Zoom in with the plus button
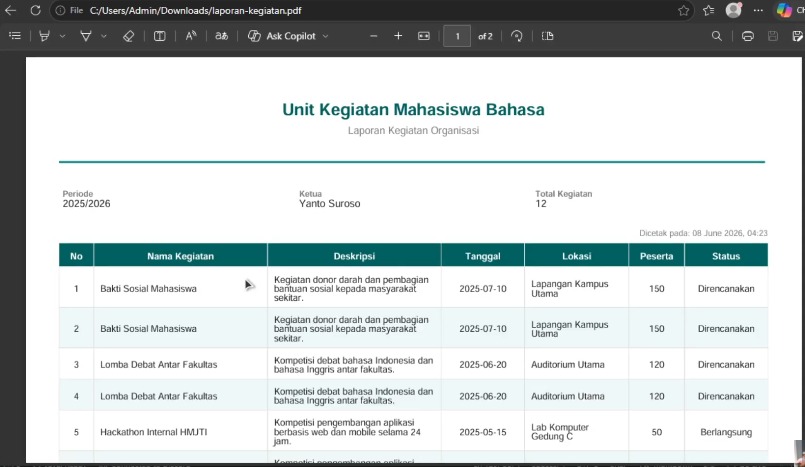The width and height of the screenshot is (805, 467). (398, 36)
